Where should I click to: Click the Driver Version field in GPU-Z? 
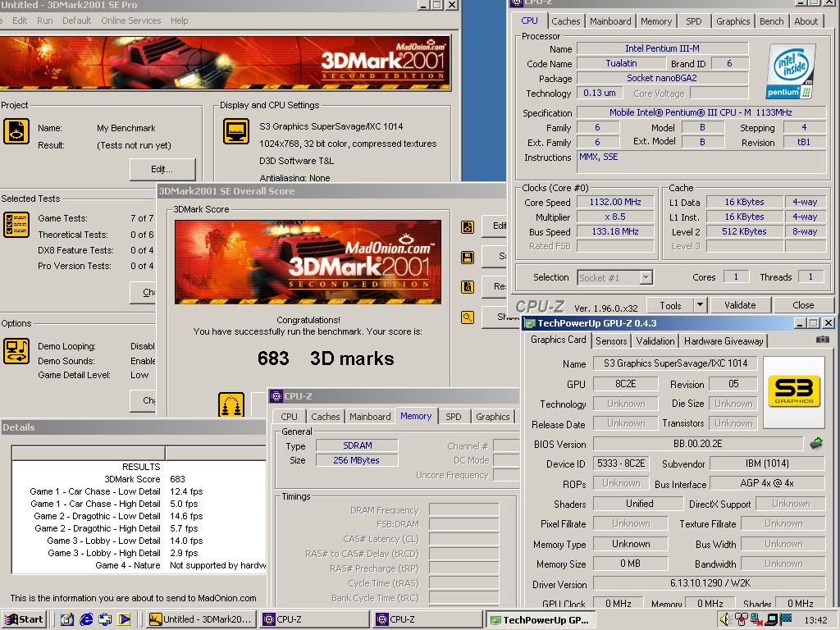click(x=710, y=583)
